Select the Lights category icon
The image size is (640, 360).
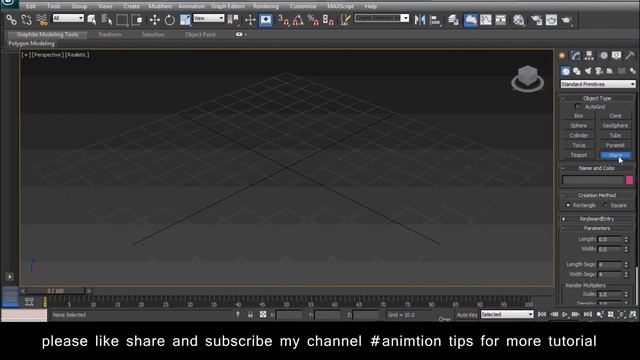click(x=588, y=71)
